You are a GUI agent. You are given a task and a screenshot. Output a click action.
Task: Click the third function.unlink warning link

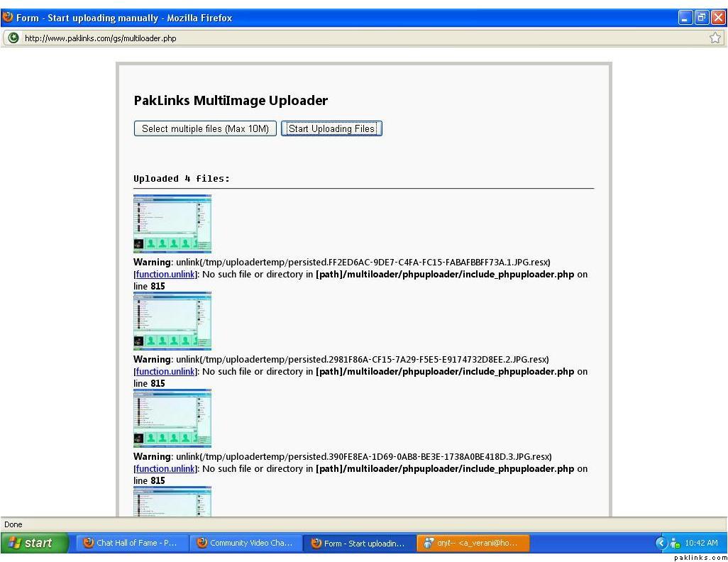(165, 469)
